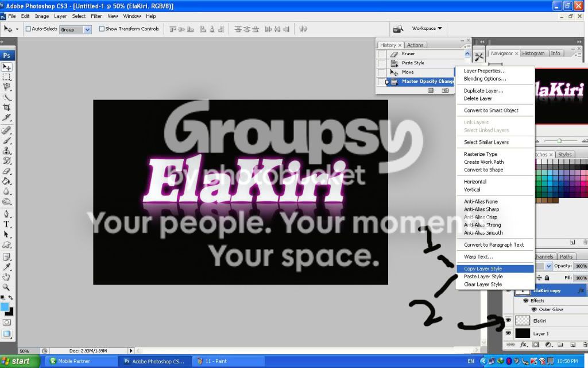Click Create new layer button
588x368 pixels.
tap(572, 344)
